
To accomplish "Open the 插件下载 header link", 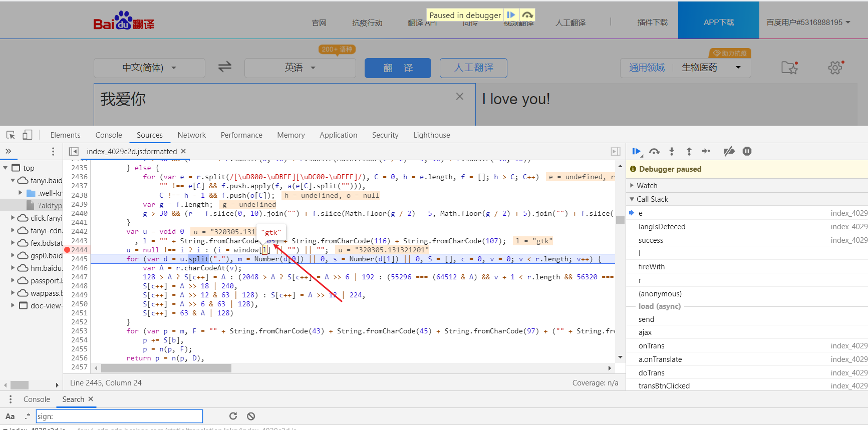I will coord(653,23).
